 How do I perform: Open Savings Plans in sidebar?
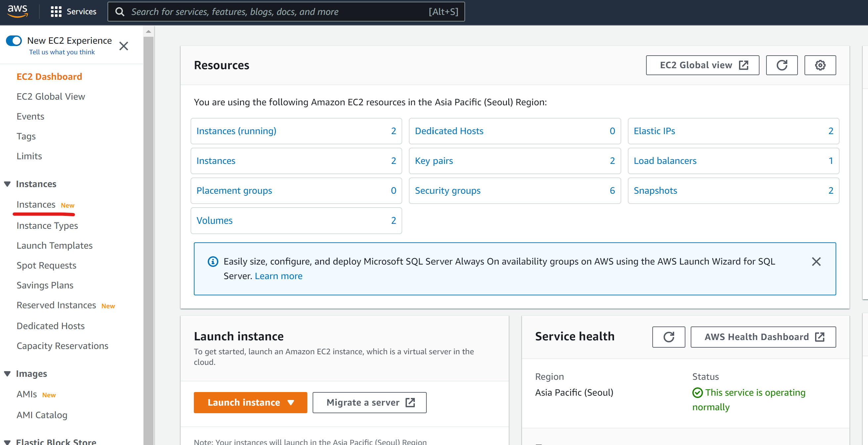point(45,285)
